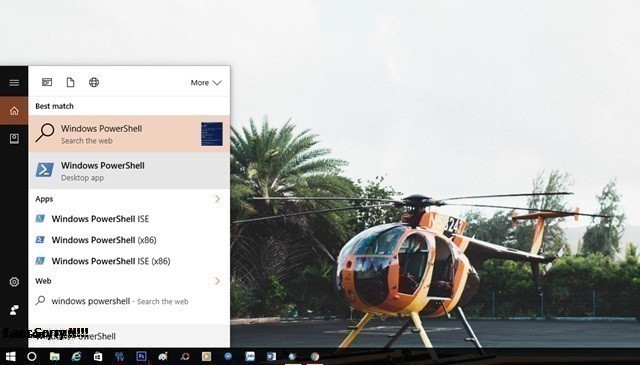
Task: Expand the Web category arrow
Action: click(217, 281)
